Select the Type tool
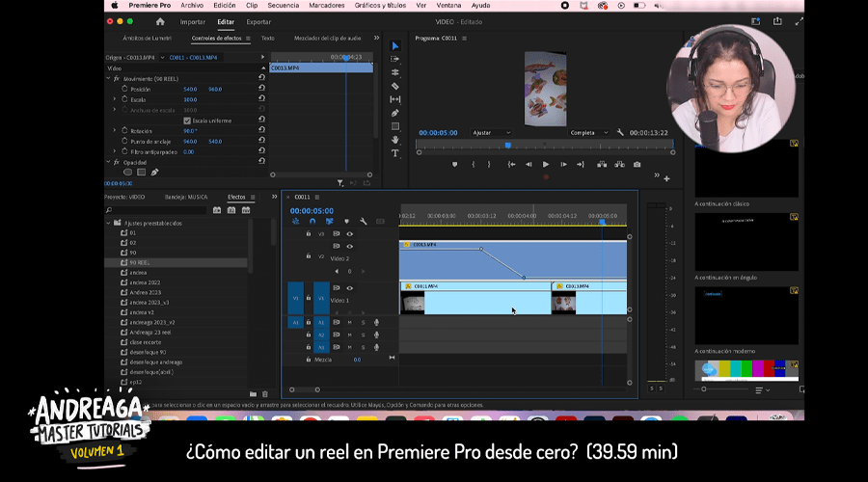This screenshot has height=482, width=868. pyautogui.click(x=395, y=153)
